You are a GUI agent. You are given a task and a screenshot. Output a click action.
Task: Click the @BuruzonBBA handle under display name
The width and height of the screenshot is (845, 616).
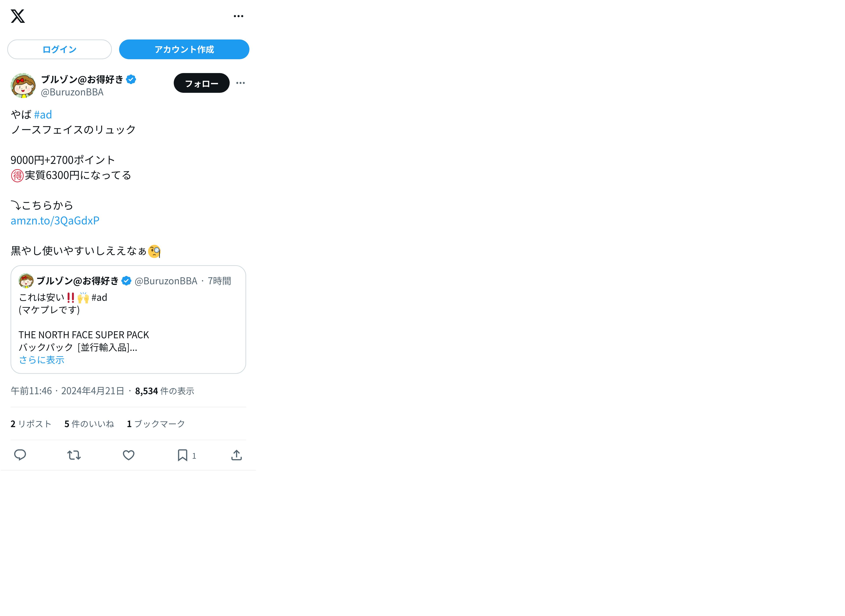point(72,92)
